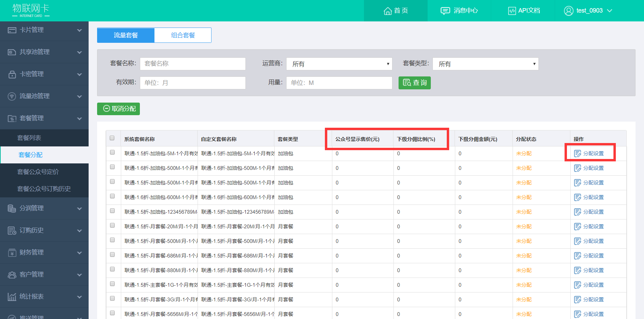This screenshot has height=319, width=644.
Task: Click the 分润管理 coins icon
Action: tap(12, 209)
